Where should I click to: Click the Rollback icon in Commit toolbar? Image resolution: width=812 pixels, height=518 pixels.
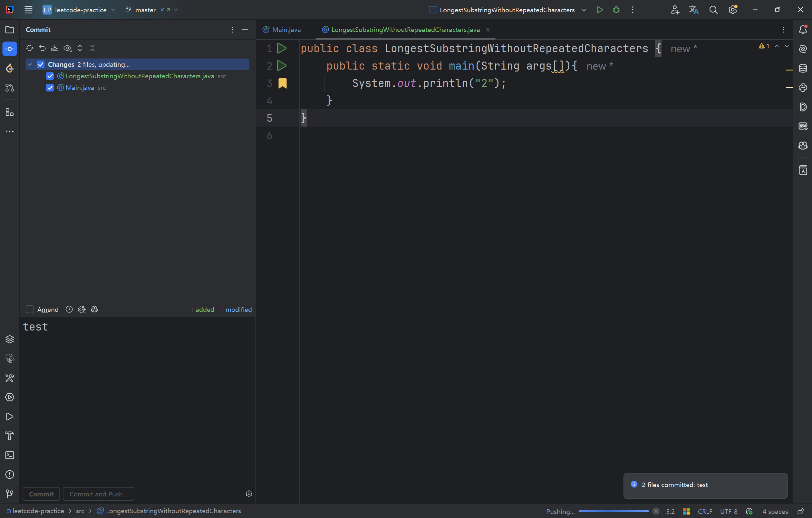42,48
